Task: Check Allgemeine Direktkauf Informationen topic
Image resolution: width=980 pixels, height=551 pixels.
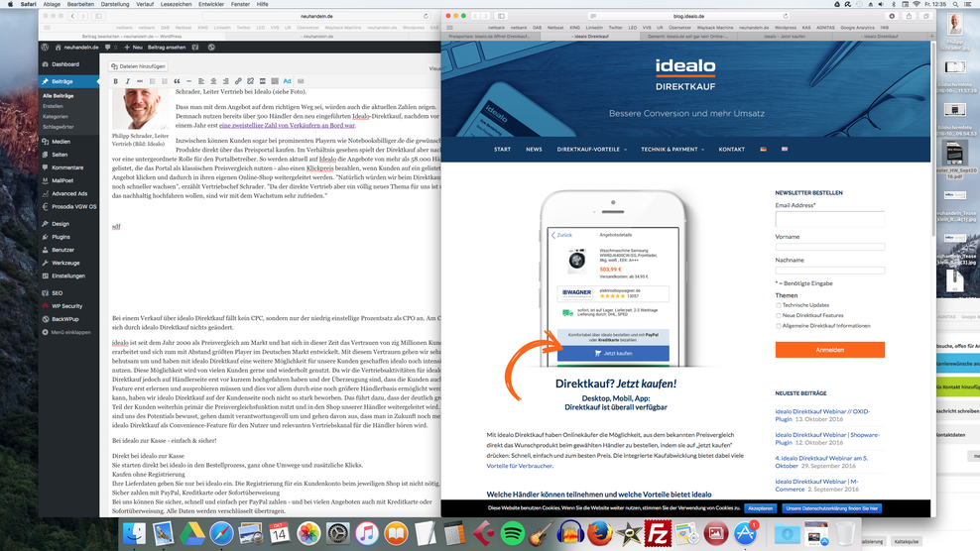Action: [x=779, y=326]
